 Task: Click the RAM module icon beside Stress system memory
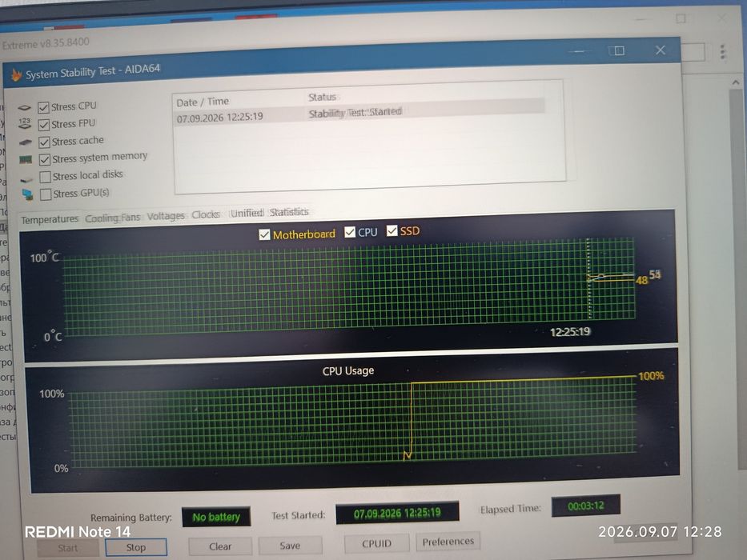point(26,159)
